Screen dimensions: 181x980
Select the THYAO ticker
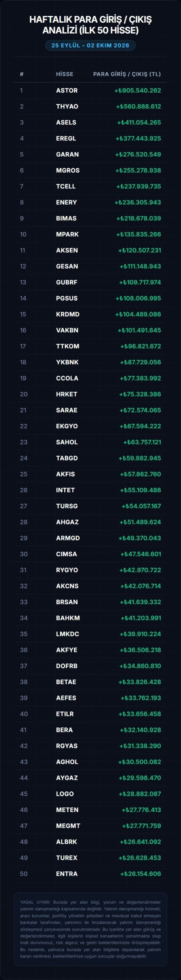(67, 106)
